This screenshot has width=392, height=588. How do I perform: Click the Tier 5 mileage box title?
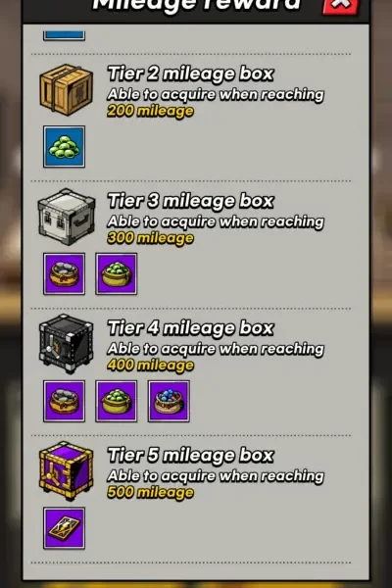pos(190,455)
